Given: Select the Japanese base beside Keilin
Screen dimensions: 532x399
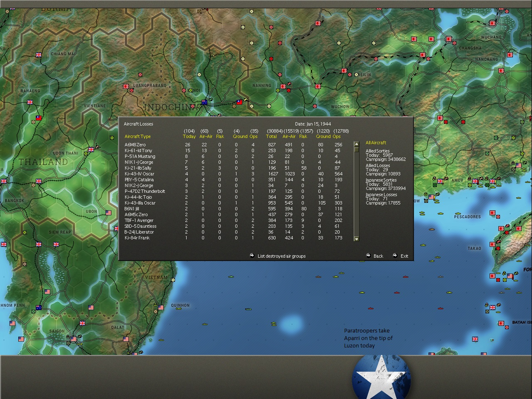Looking at the screenshot, I should [344, 71].
